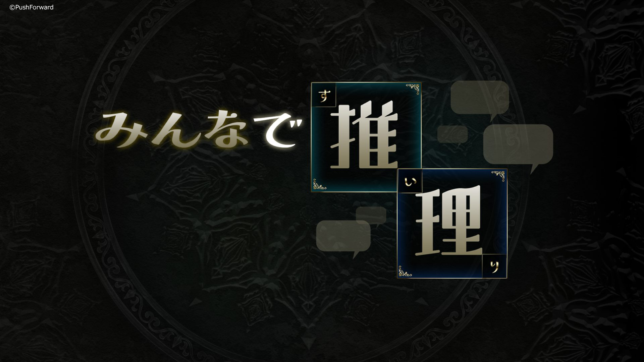Viewport: 644px width, 362px height.
Task: Click the small bubble above lower-left bubble
Action: tap(371, 216)
